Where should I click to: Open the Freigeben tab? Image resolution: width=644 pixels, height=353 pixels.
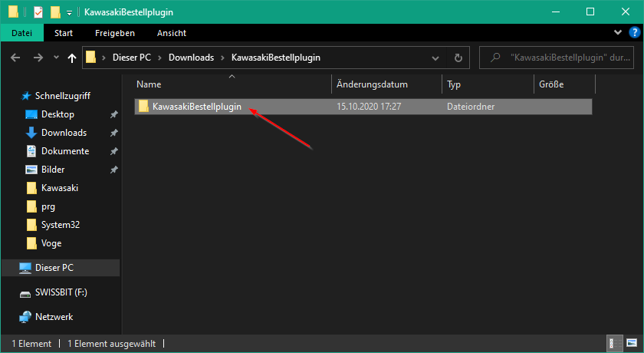click(115, 33)
